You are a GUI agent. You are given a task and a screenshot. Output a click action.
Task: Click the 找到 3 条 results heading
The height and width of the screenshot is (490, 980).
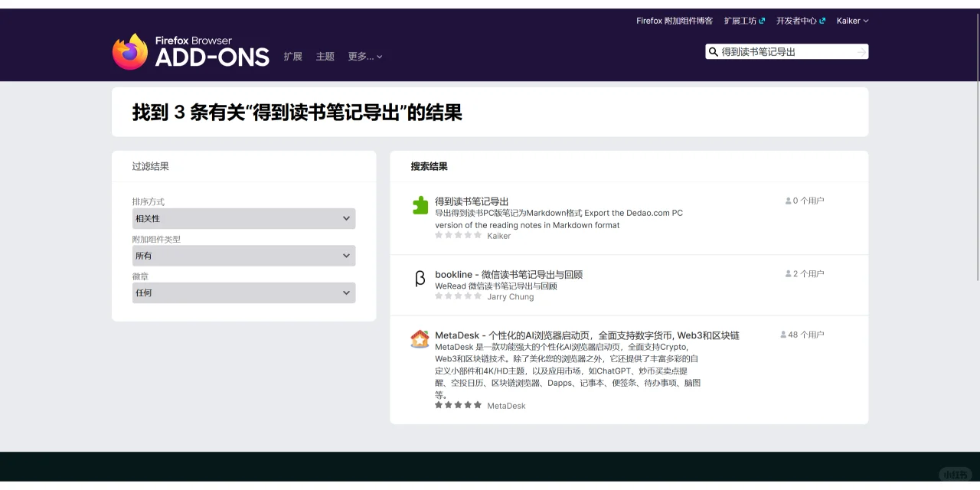point(297,113)
